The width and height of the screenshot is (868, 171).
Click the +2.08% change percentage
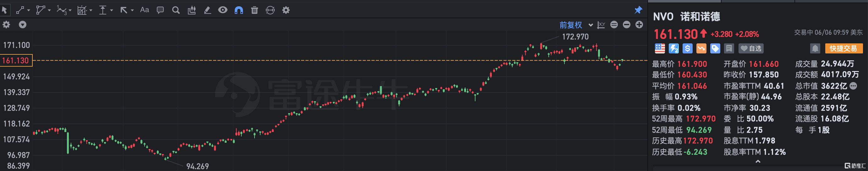click(747, 34)
